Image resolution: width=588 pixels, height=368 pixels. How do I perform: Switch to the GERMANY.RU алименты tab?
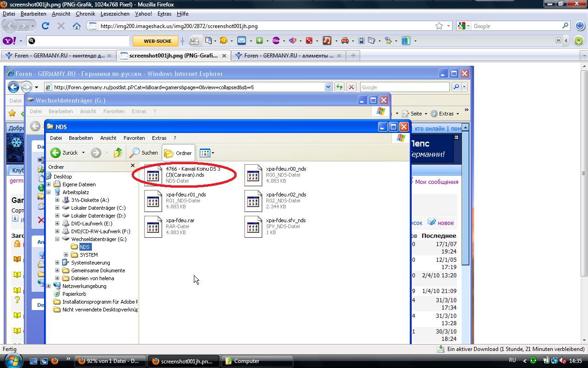coord(288,56)
